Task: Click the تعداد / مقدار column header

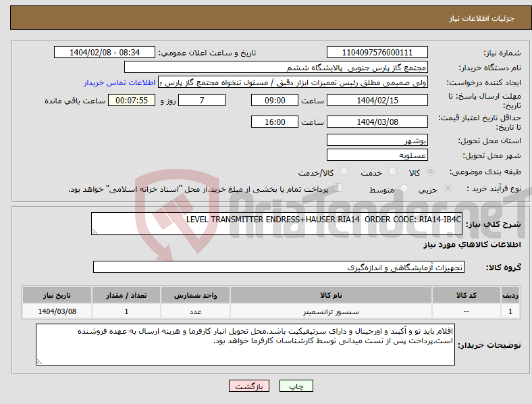Action: 126,295
